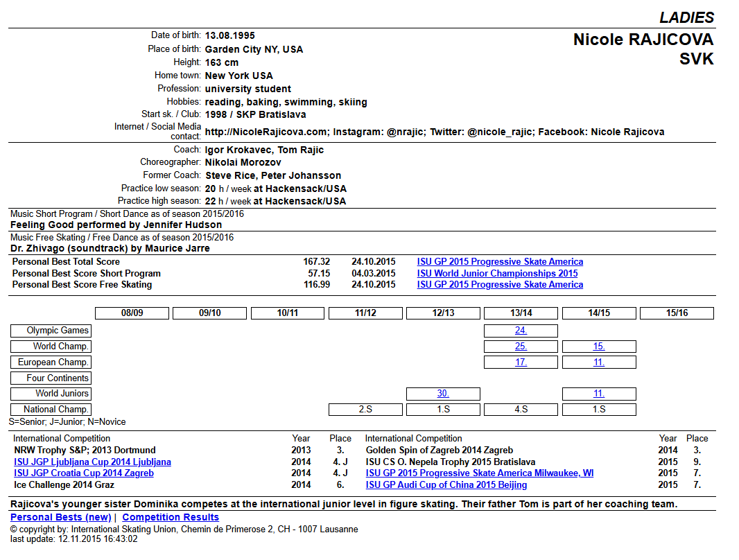Open ISU JGP Croatia Cup 2014 Zagreb link
Viewport: 739px width, 560px height.
[x=83, y=473]
